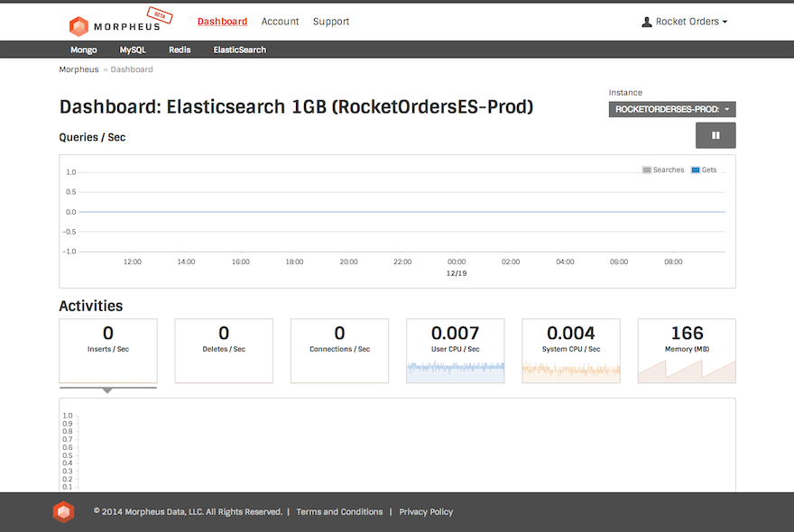794x532 pixels.
Task: Toggle the Gets legend swatch
Action: 696,170
